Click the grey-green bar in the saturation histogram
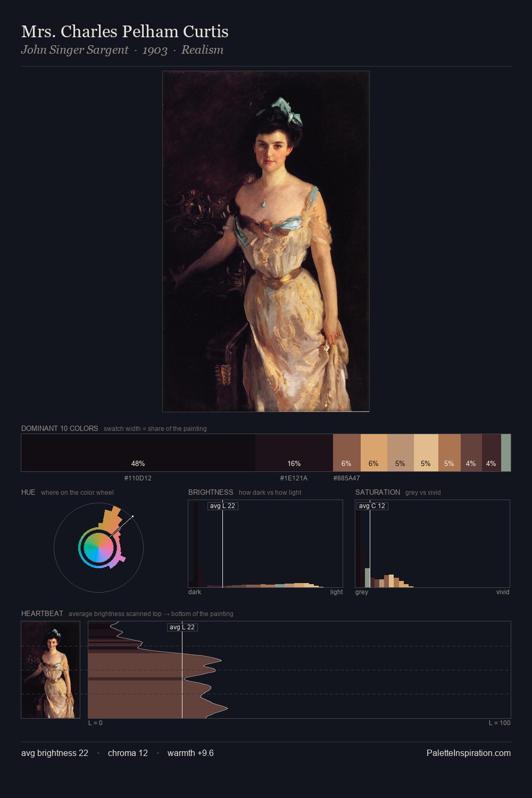Viewport: 532px width, 798px height. pyautogui.click(x=367, y=578)
